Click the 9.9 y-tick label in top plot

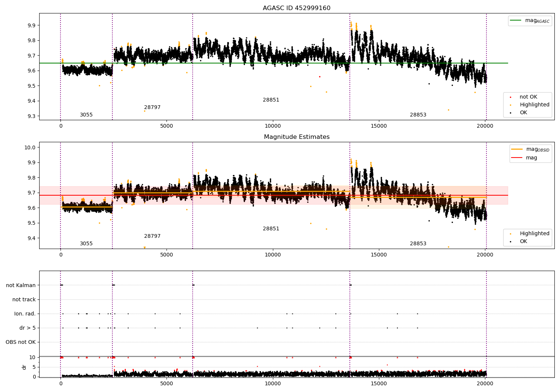coord(31,25)
